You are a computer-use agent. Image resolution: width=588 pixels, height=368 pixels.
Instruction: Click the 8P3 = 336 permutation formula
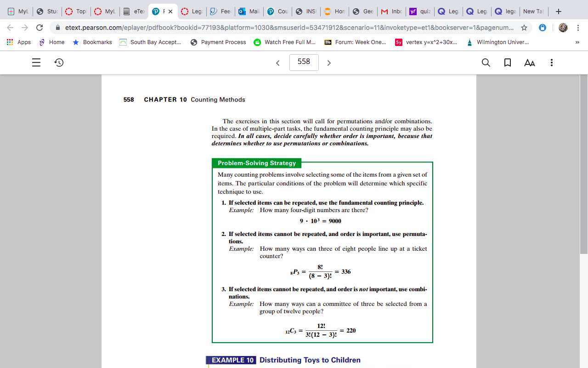[x=321, y=272]
